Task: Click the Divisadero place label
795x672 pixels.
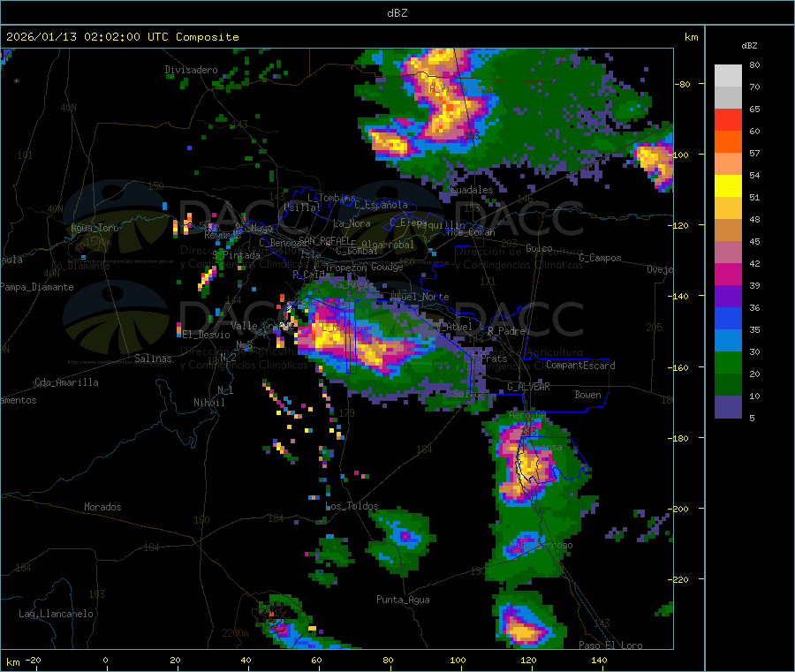Action: [x=191, y=70]
